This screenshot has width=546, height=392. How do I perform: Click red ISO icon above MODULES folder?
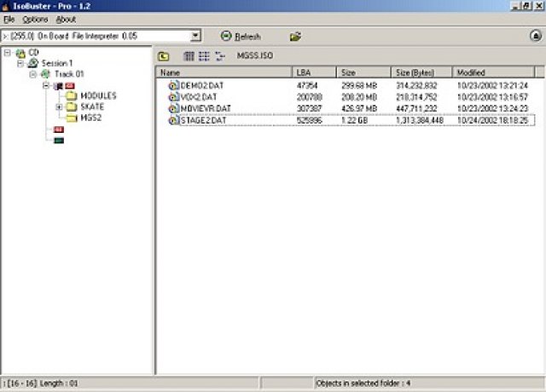pos(70,85)
